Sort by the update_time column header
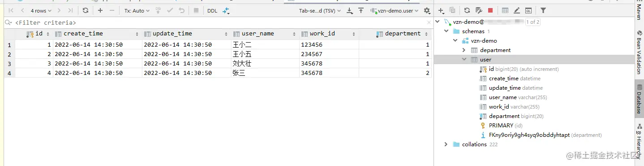 pos(186,34)
